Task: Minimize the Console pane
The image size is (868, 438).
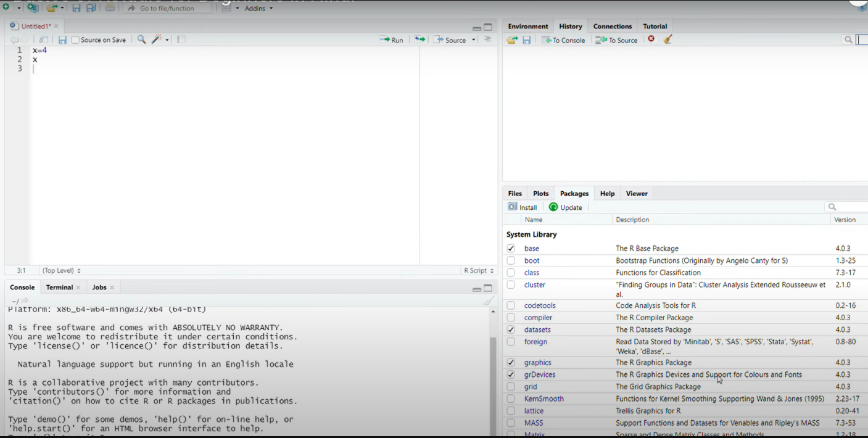Action: point(477,289)
